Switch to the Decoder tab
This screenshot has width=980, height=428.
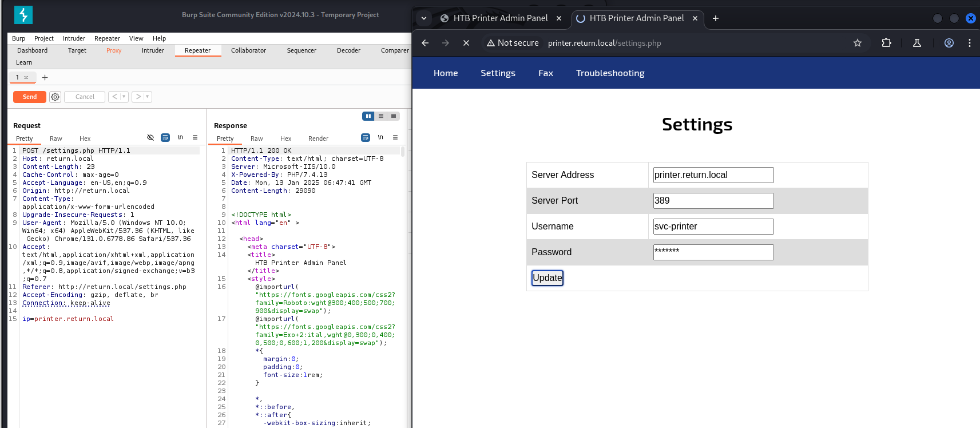click(348, 50)
